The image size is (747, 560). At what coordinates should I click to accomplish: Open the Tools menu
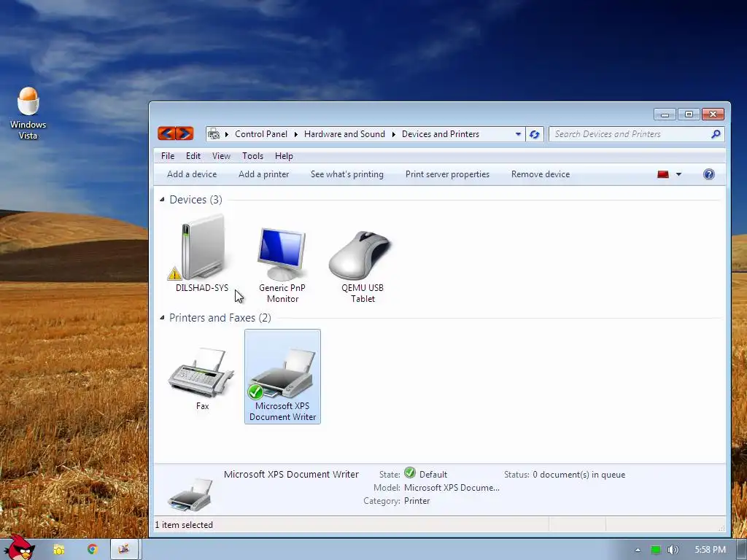pyautogui.click(x=252, y=156)
